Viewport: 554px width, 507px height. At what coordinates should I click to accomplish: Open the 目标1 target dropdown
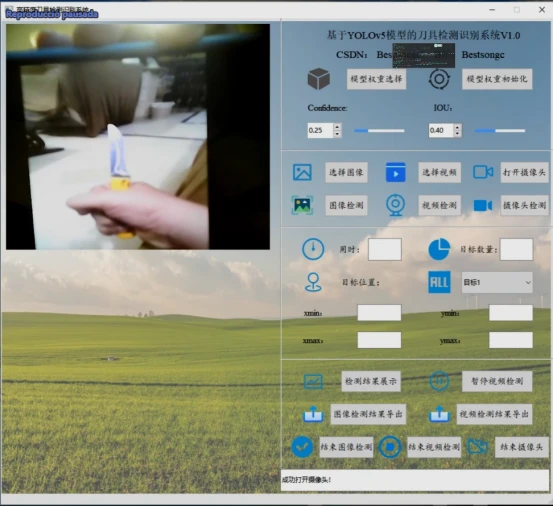pyautogui.click(x=497, y=282)
